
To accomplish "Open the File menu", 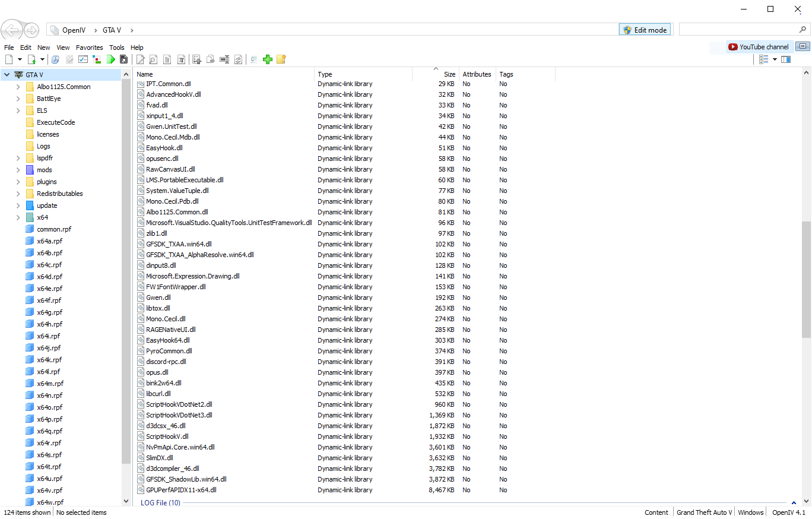I will (x=9, y=48).
